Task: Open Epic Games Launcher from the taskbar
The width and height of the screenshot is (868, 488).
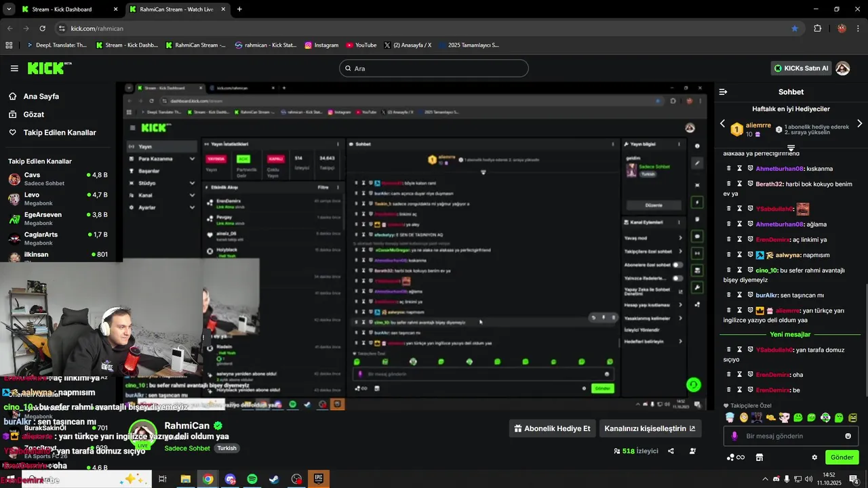Action: 319,479
